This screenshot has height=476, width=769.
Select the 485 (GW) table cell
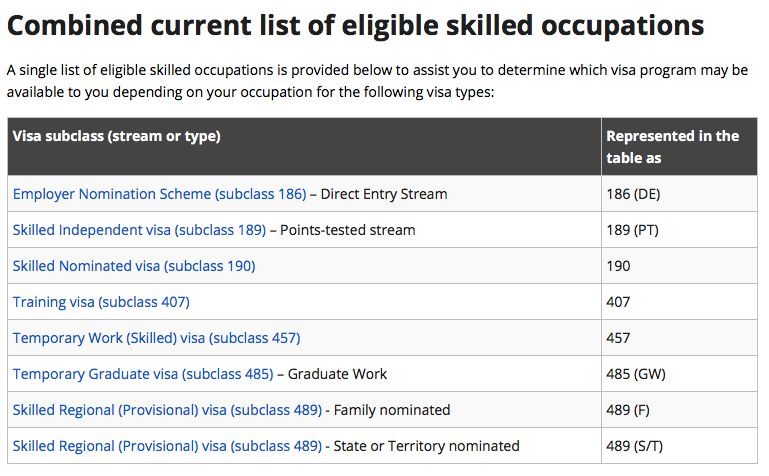point(679,374)
